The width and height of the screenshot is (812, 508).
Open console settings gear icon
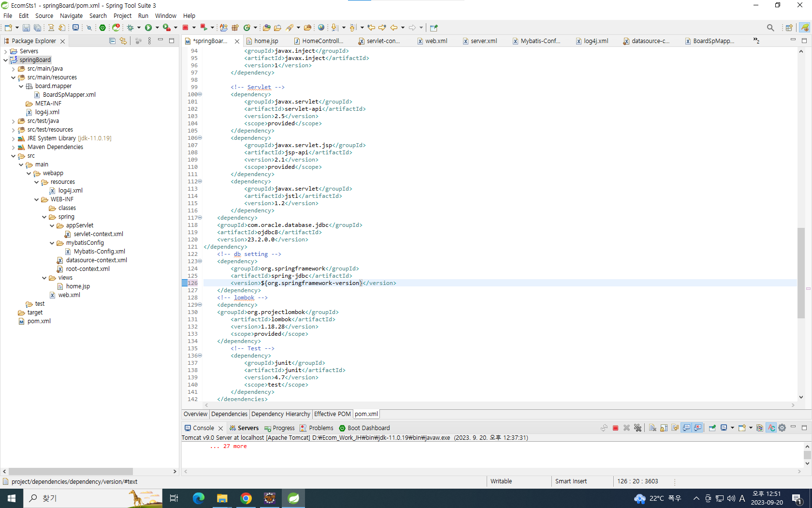[x=782, y=428]
